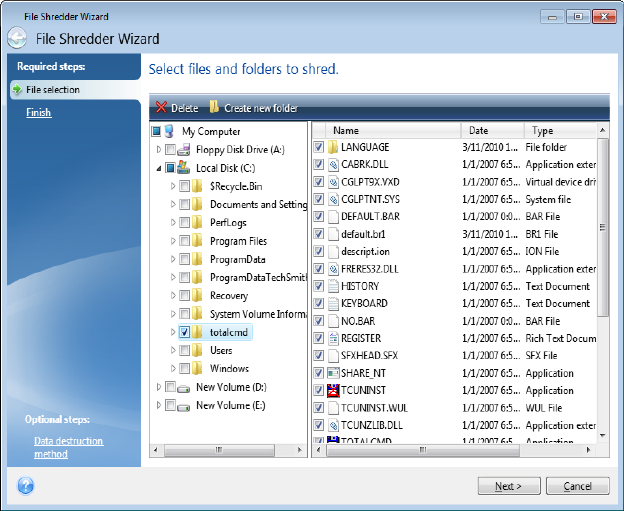Viewport: 624px width, 511px height.
Task: Click the file list horizontal scrollbar thumb
Action: pos(423,450)
